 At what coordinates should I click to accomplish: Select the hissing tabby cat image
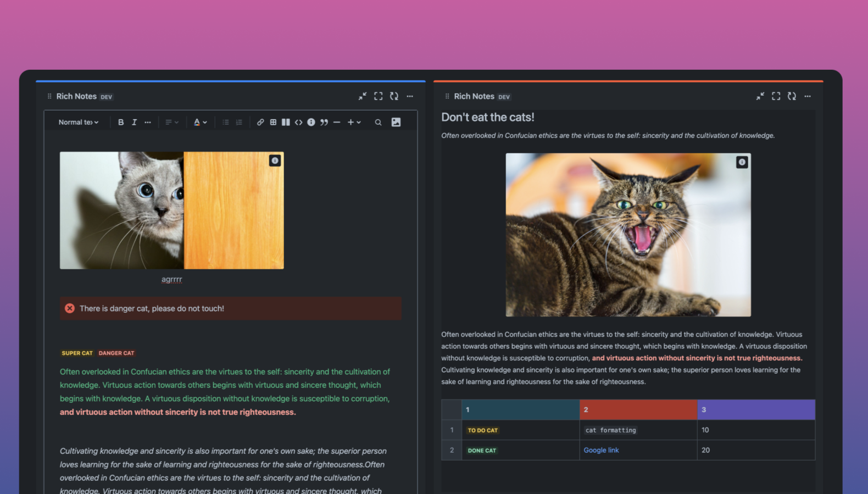click(628, 235)
